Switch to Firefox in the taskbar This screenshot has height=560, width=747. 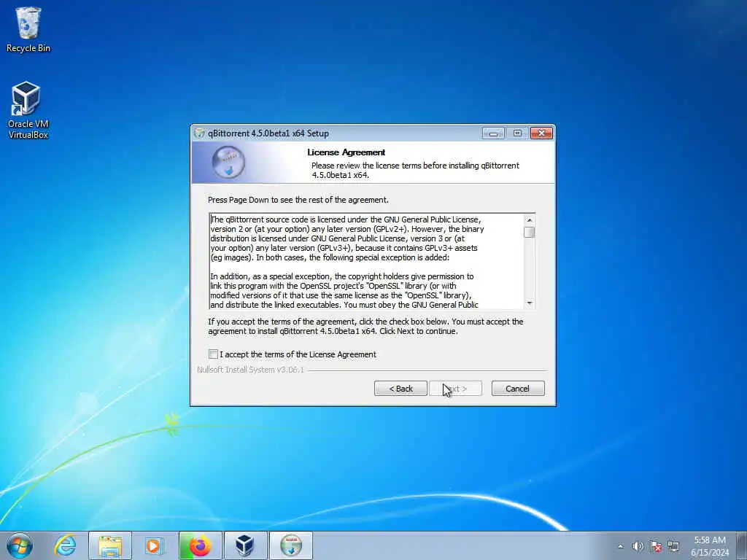point(201,545)
